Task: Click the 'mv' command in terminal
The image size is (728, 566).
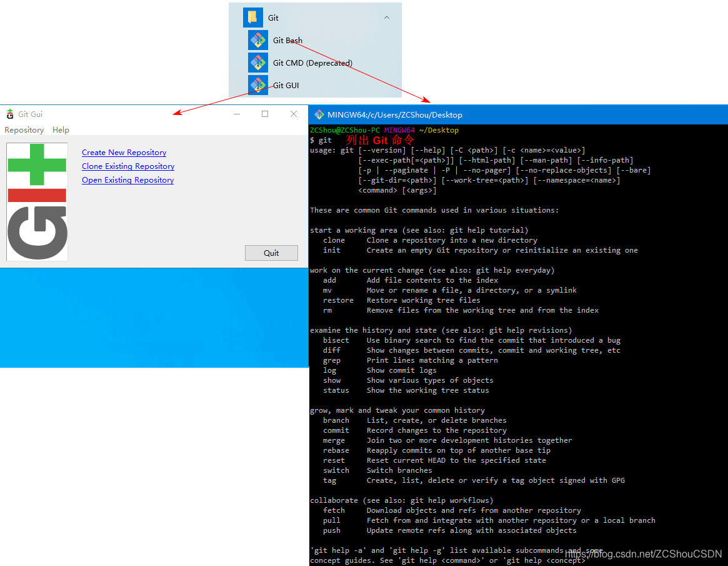Action: 327,290
